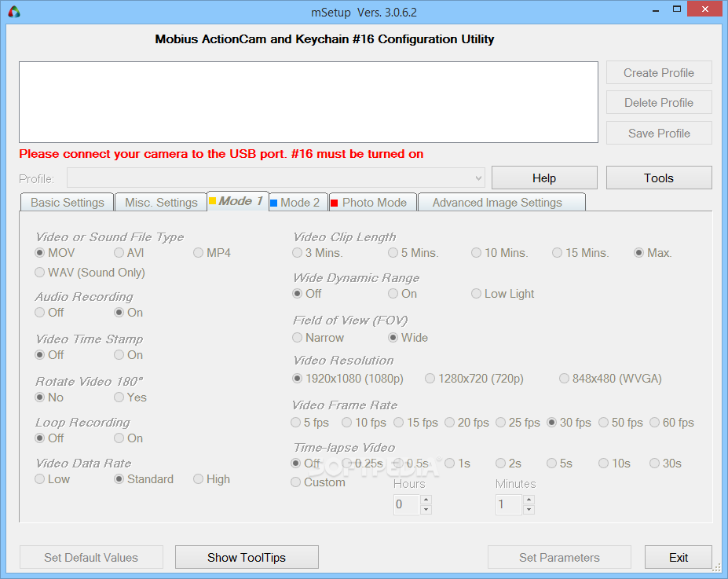Select MP4 file type

pyautogui.click(x=212, y=253)
